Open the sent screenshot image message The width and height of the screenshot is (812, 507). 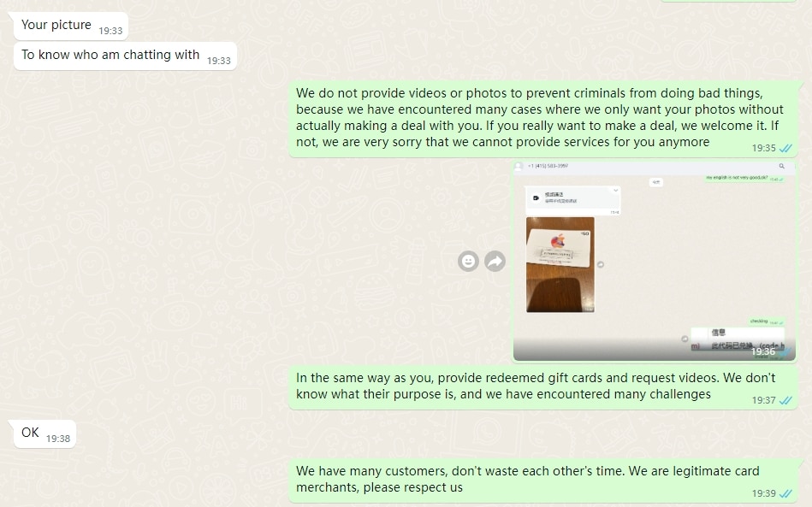[655, 261]
